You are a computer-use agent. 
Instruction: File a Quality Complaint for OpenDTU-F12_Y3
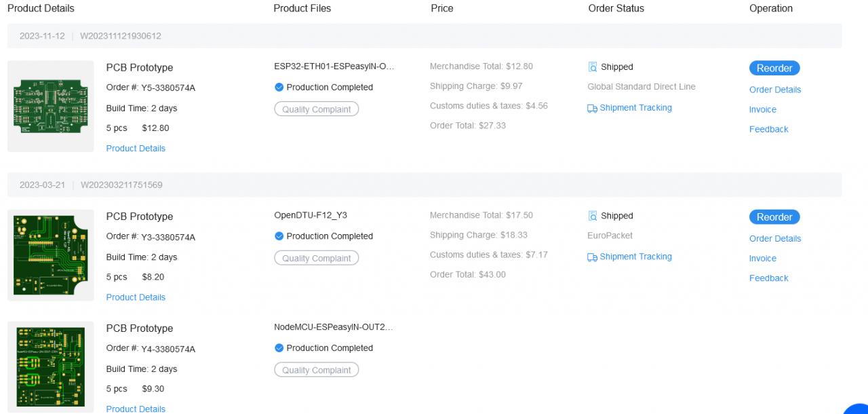317,259
